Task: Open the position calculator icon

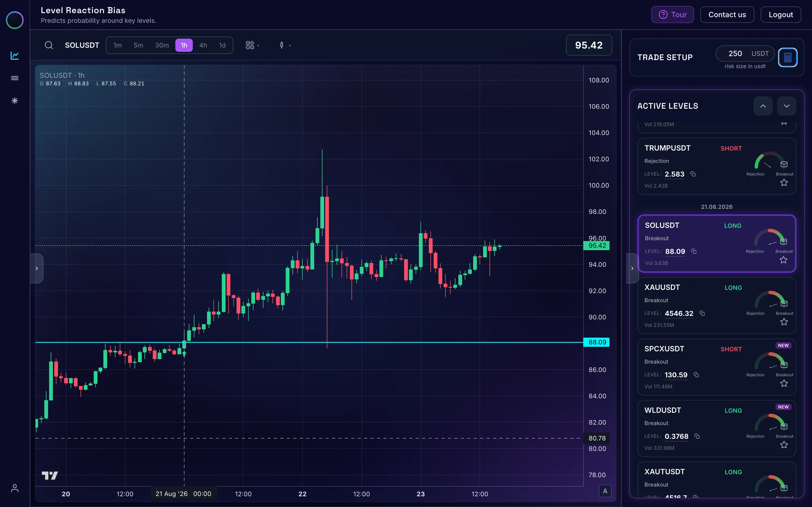Action: coord(788,57)
